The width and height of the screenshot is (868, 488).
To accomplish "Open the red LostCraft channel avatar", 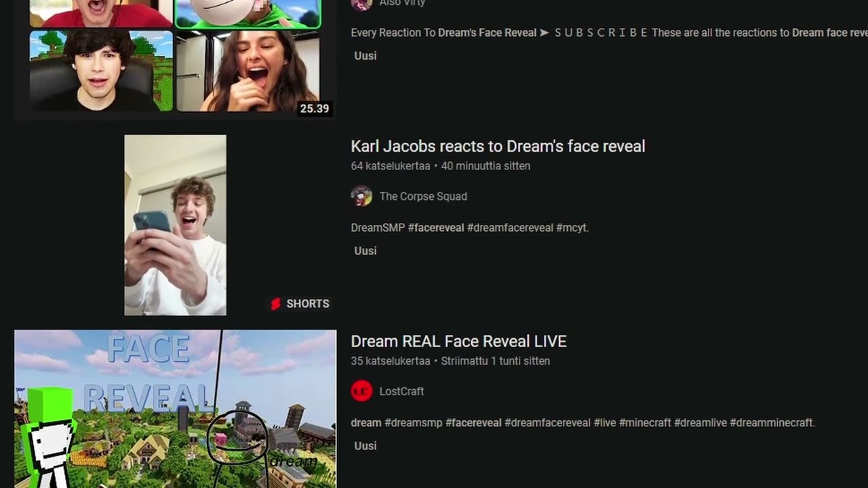I will pos(361,391).
